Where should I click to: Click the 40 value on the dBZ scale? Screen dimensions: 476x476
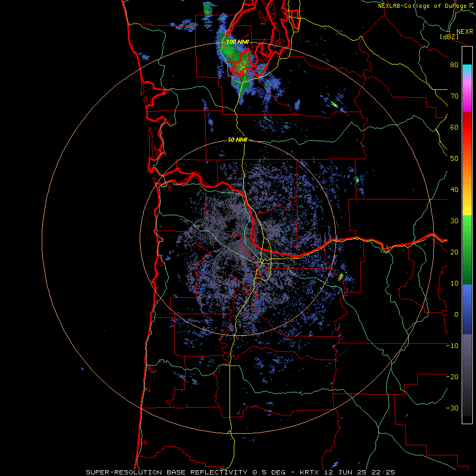coord(454,190)
